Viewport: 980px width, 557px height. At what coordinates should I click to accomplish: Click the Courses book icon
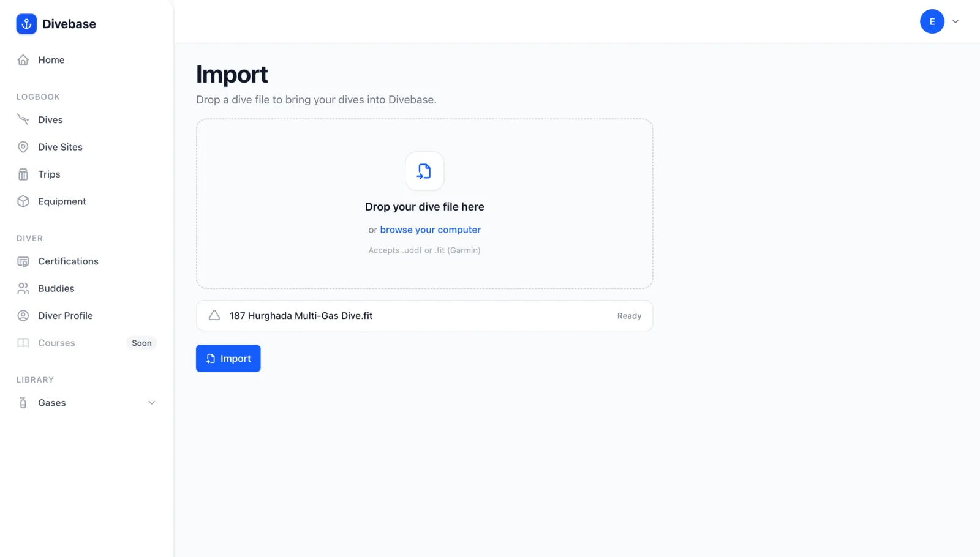(23, 343)
